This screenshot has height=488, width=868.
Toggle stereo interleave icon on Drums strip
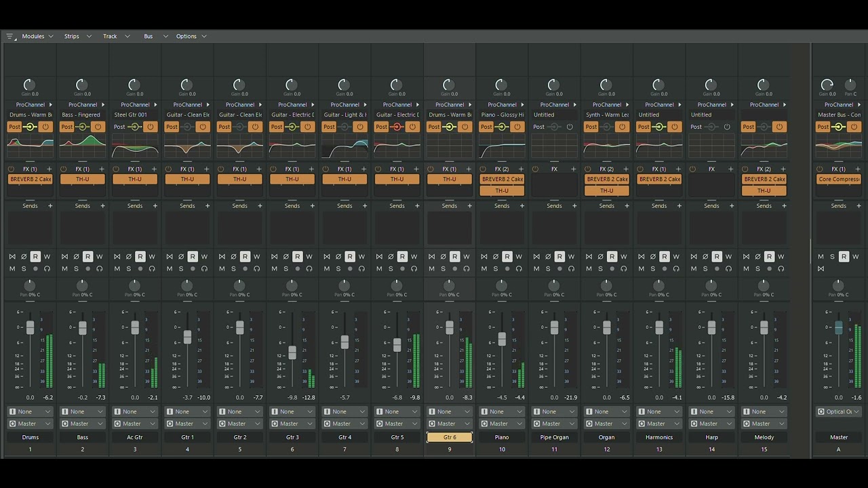[12, 257]
